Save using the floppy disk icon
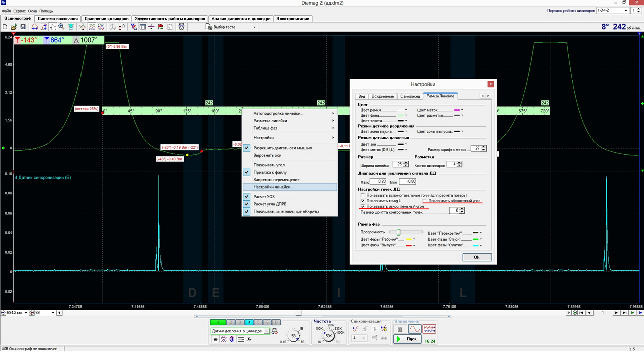644x352 pixels. (23, 27)
